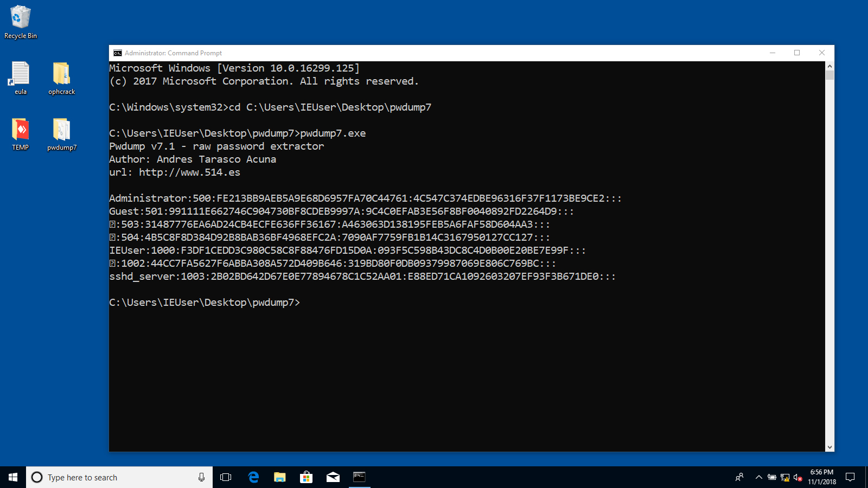868x488 pixels.
Task: Click the Type here to search box
Action: pos(119,477)
